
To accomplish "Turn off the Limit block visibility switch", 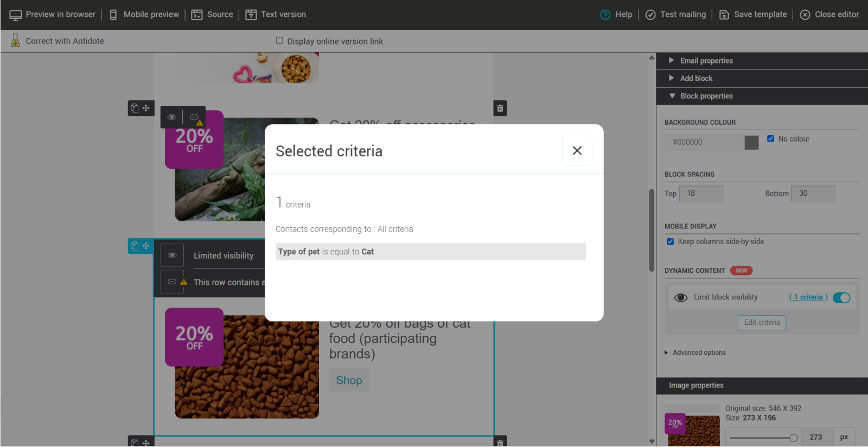I will [x=841, y=297].
